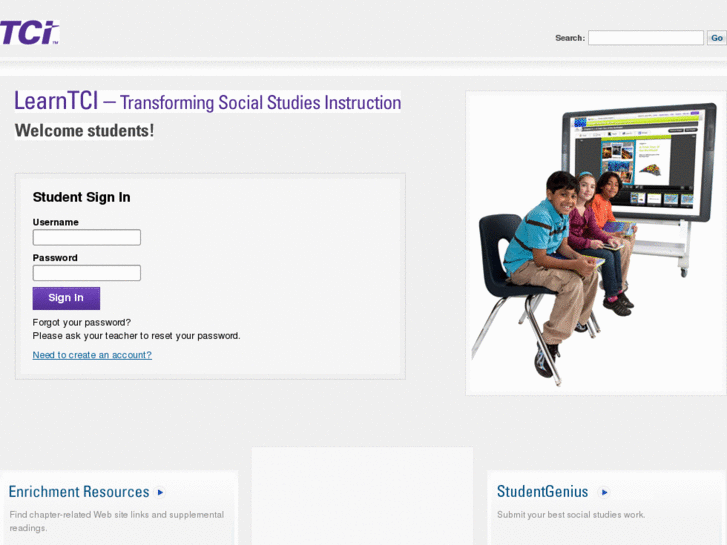Focus the Password text field

click(87, 273)
